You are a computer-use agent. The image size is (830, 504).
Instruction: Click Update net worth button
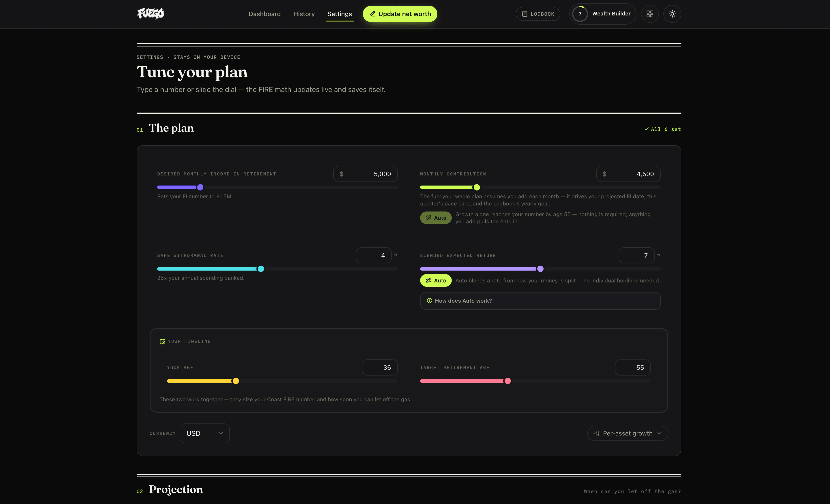(x=400, y=14)
